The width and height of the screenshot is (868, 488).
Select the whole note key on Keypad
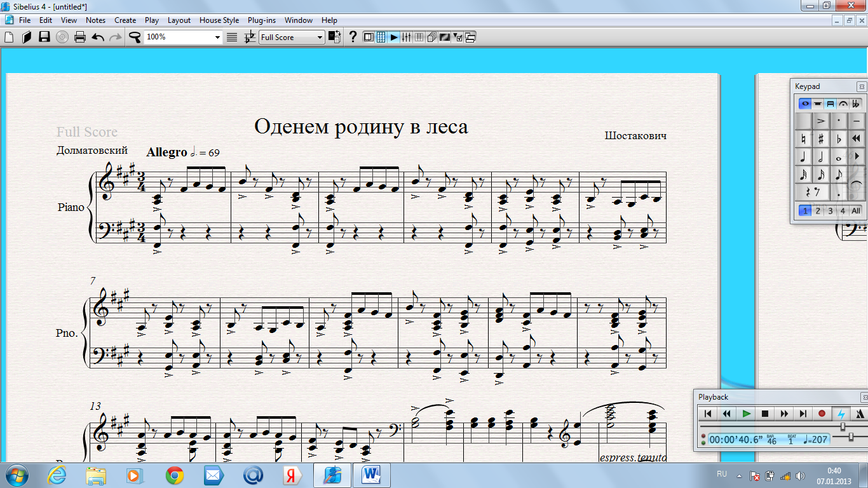[839, 156]
